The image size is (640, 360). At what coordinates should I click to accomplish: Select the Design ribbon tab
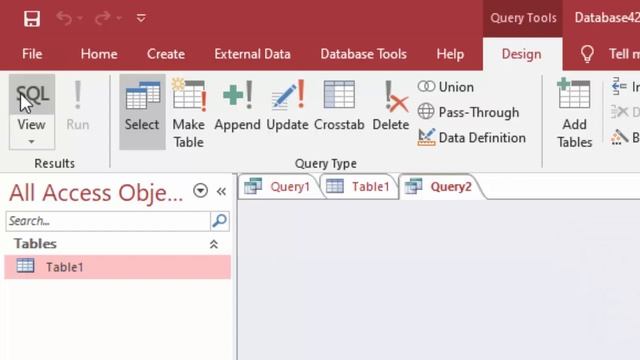click(x=522, y=54)
